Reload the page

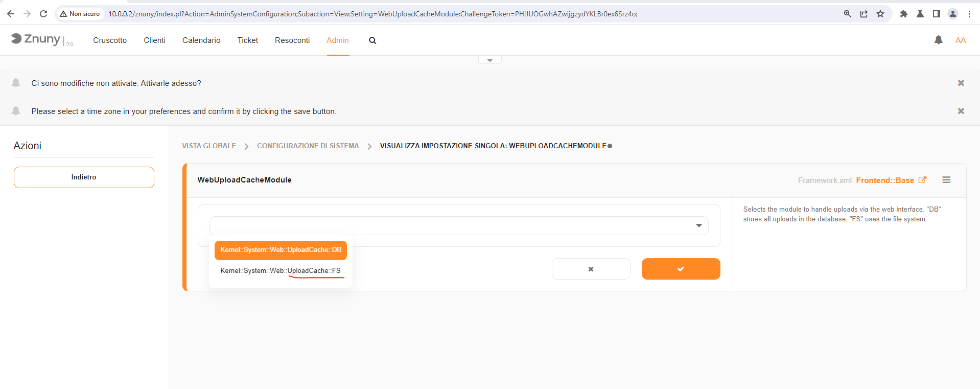[x=43, y=14]
